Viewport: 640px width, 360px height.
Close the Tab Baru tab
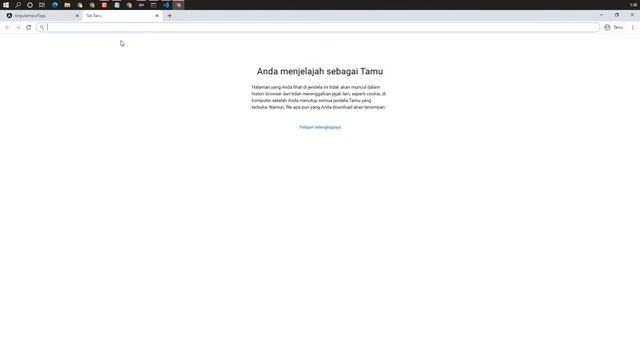tap(157, 16)
